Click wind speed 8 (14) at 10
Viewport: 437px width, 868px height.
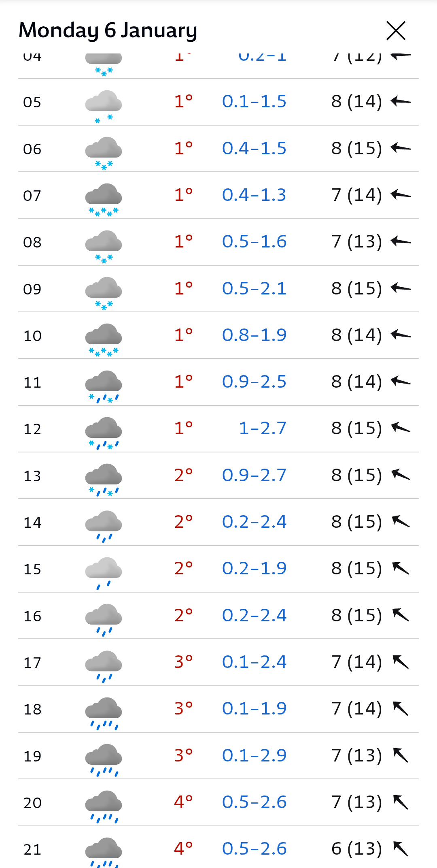pos(356,335)
